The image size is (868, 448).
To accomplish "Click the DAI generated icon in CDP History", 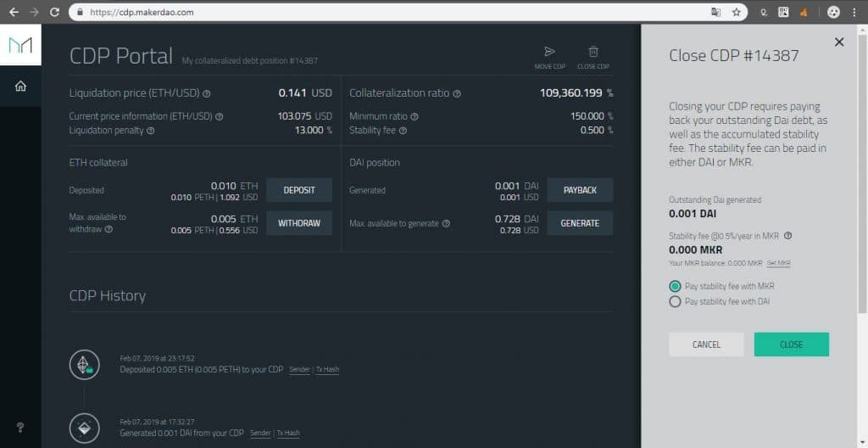I will (84, 428).
